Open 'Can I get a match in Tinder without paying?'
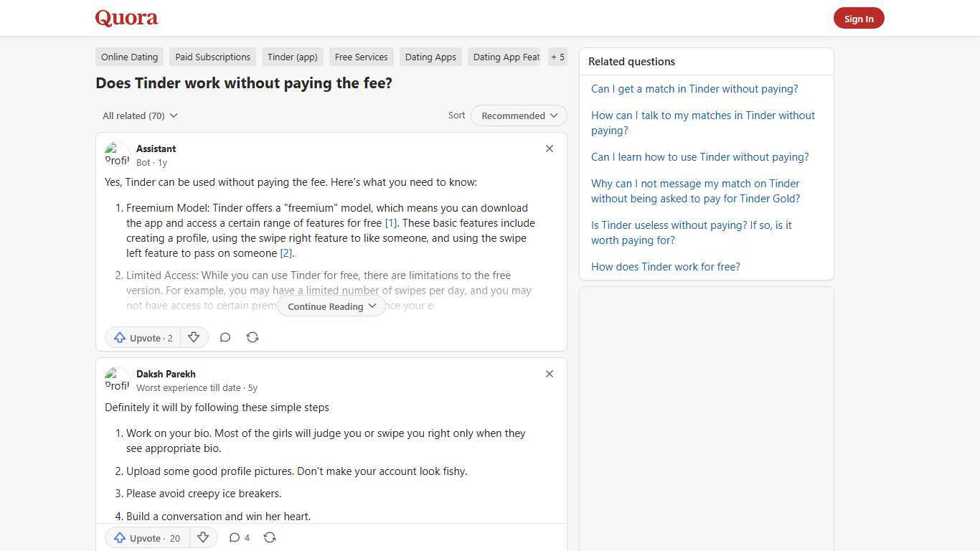This screenshot has width=980, height=551. click(x=694, y=88)
